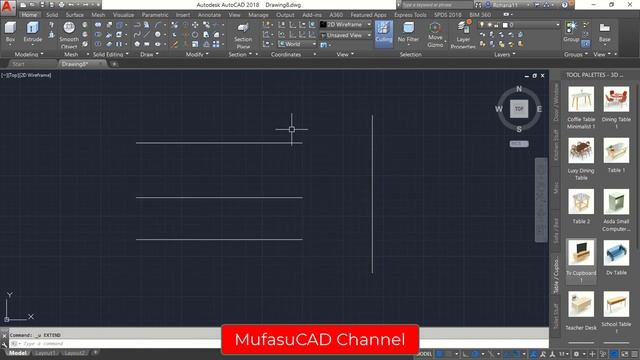The width and height of the screenshot is (640, 360).
Task: Select the Move Gizmo tool
Action: [x=435, y=35]
